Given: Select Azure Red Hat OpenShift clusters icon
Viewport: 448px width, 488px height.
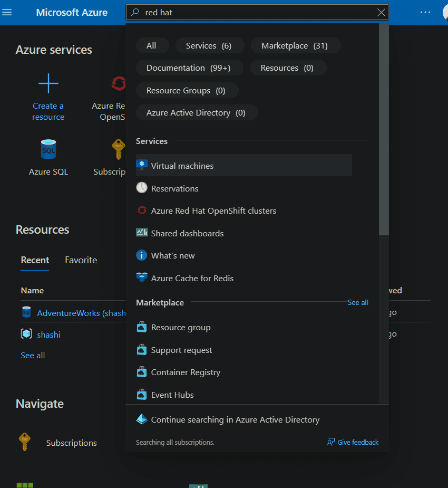Looking at the screenshot, I should pos(142,210).
